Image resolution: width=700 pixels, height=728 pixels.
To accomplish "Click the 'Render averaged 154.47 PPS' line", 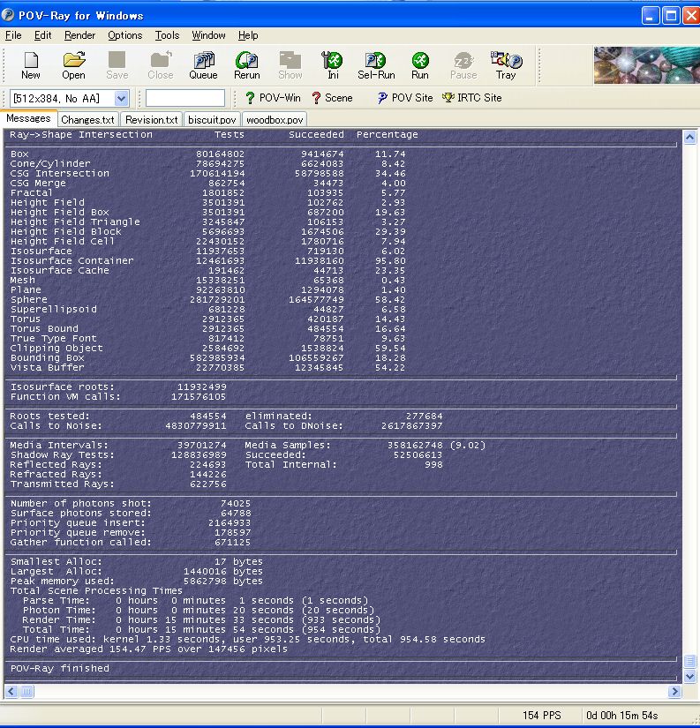I will (x=148, y=649).
